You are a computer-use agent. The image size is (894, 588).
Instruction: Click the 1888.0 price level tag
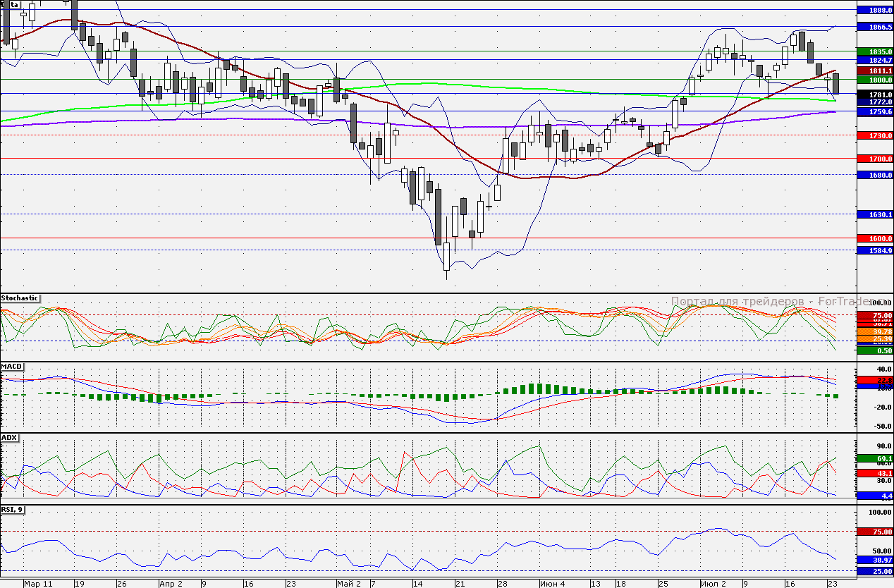pos(874,10)
